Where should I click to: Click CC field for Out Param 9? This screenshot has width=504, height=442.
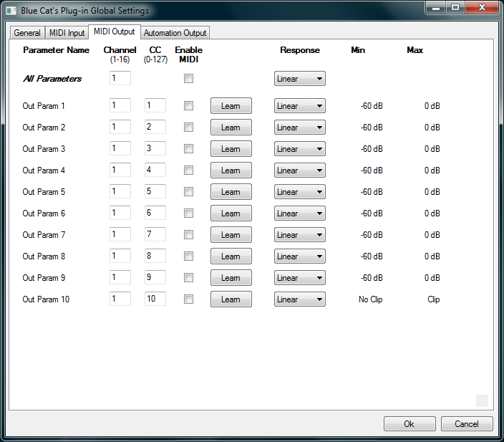coord(155,278)
